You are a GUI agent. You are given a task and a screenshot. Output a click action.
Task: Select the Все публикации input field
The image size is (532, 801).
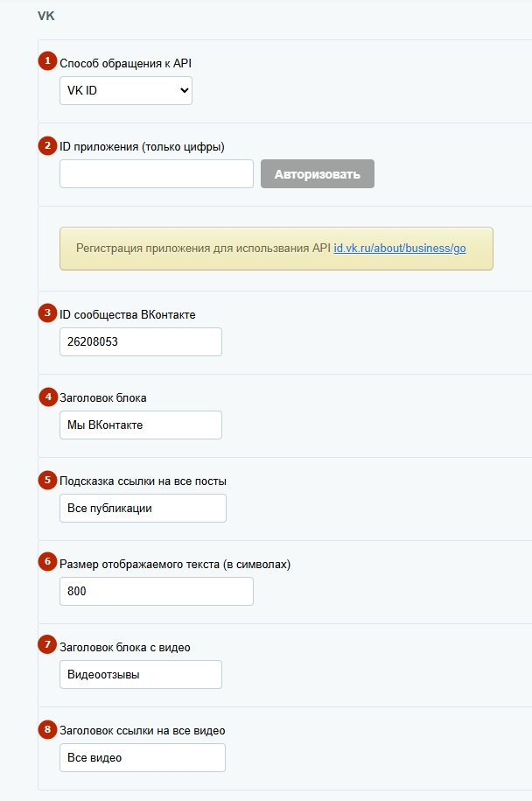click(x=143, y=508)
